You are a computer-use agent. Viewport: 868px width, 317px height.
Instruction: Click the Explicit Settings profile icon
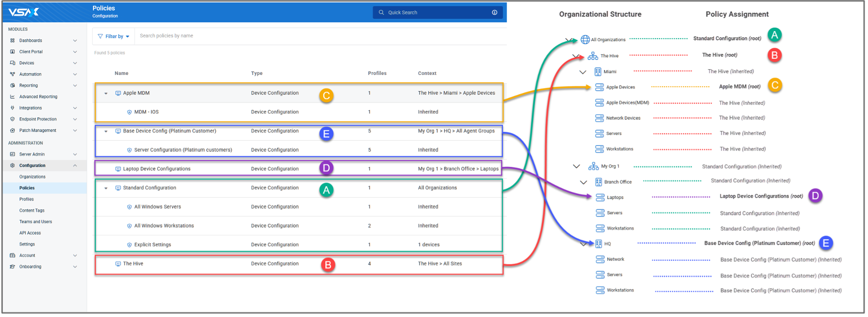point(129,245)
